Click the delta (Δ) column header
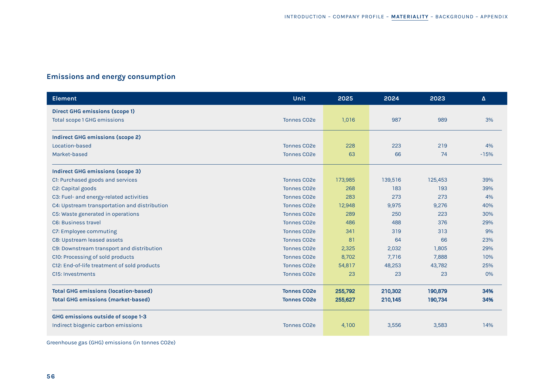554x392 pixels. point(483,99)
